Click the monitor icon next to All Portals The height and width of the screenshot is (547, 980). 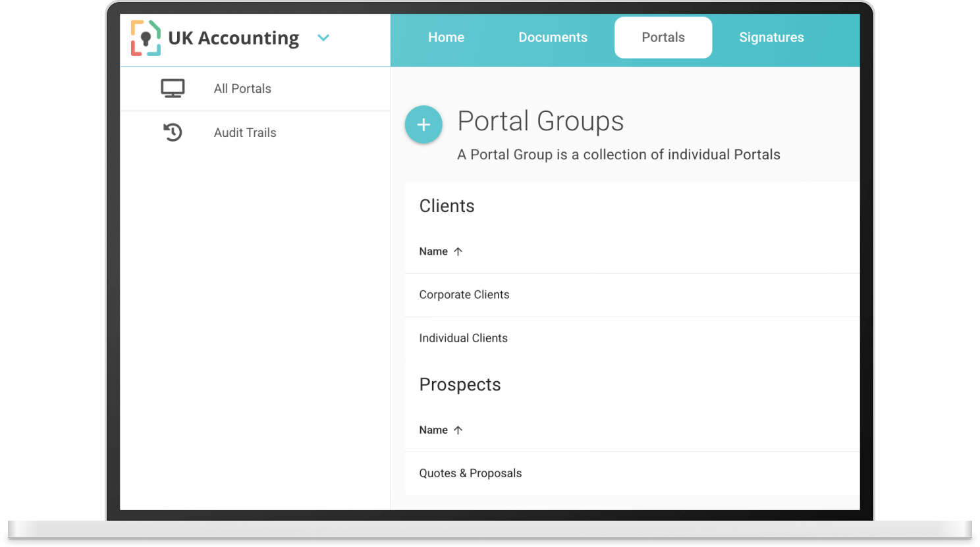[173, 88]
